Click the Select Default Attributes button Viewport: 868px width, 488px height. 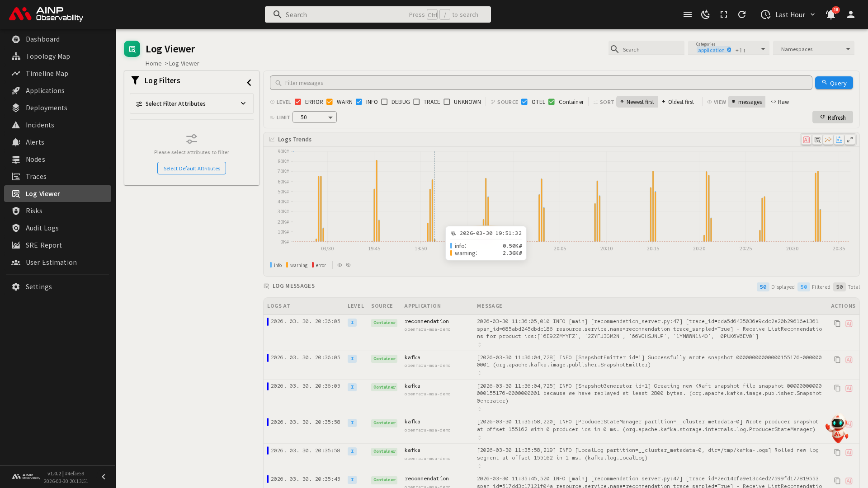(192, 169)
